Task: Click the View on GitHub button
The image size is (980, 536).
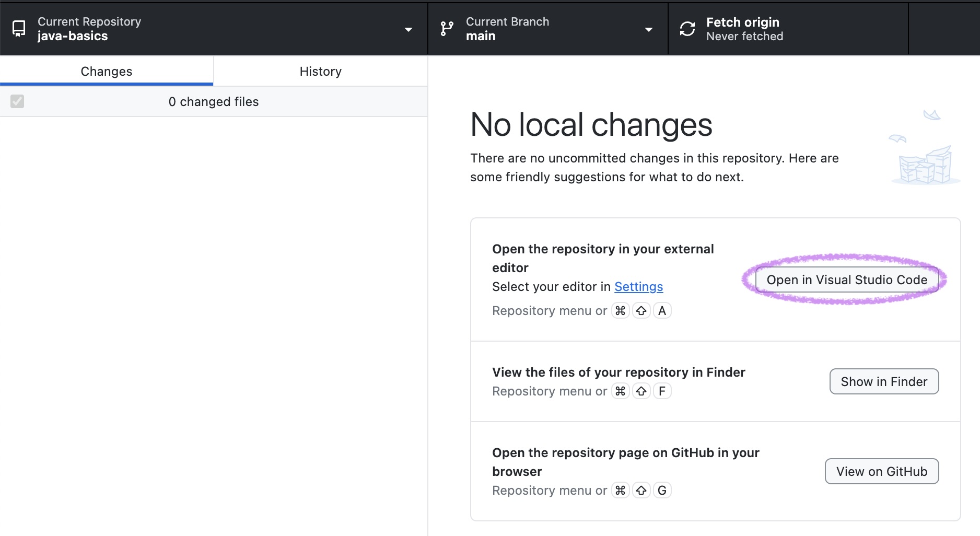Action: (x=881, y=471)
